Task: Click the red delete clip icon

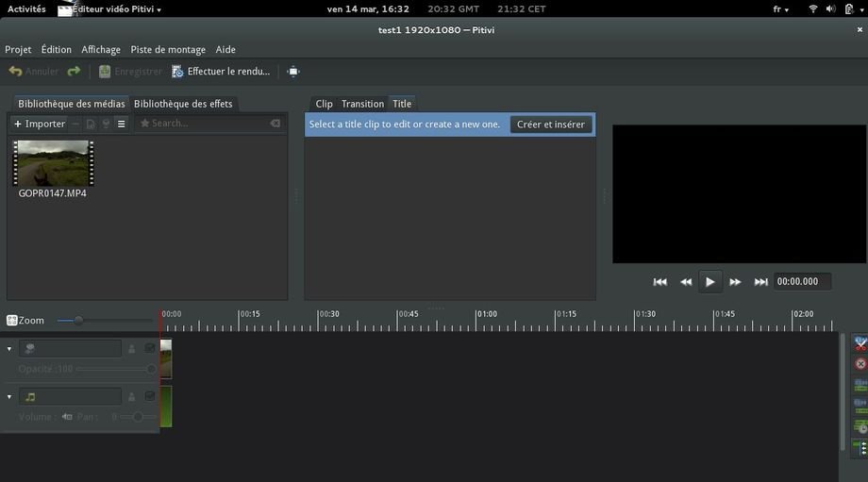Action: pyautogui.click(x=860, y=364)
